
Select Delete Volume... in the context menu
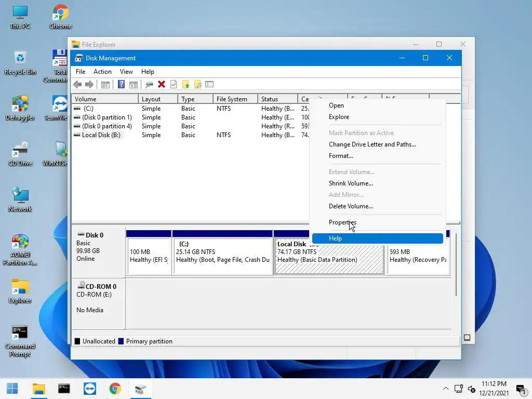click(378, 206)
